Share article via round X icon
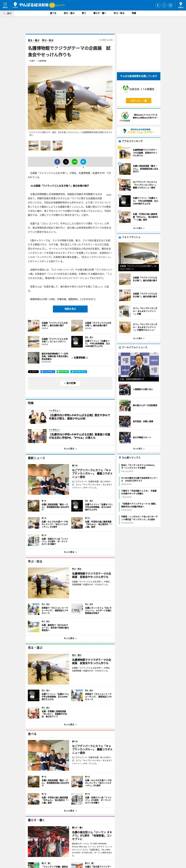186x868 pixels. (66, 162)
